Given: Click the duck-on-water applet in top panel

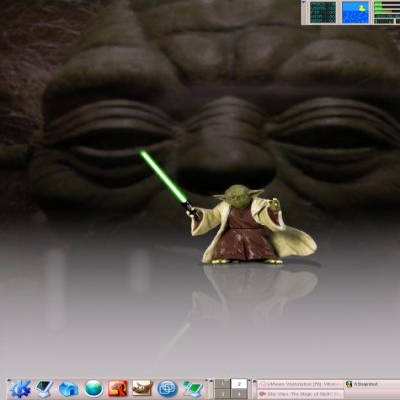Looking at the screenshot, I should pyautogui.click(x=355, y=12).
